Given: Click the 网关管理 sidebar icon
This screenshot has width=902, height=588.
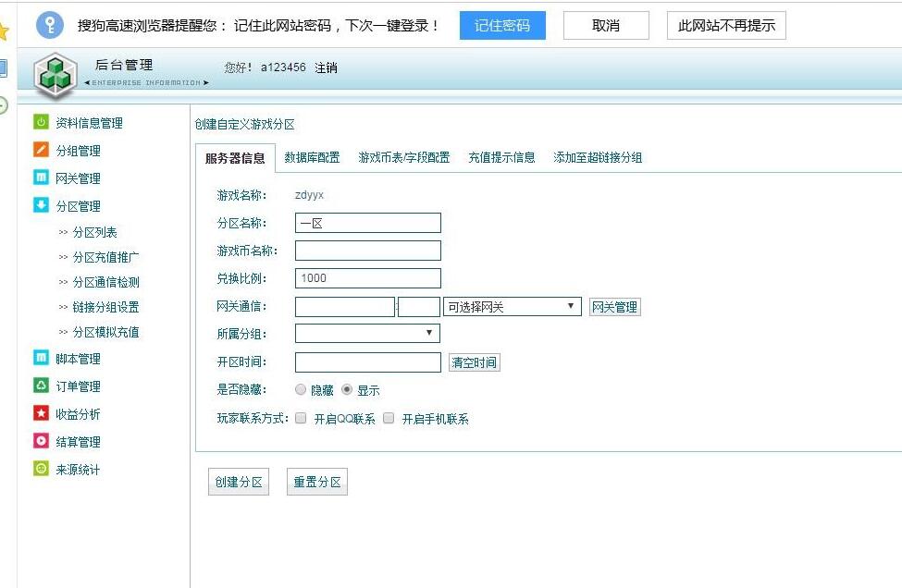Looking at the screenshot, I should [41, 178].
